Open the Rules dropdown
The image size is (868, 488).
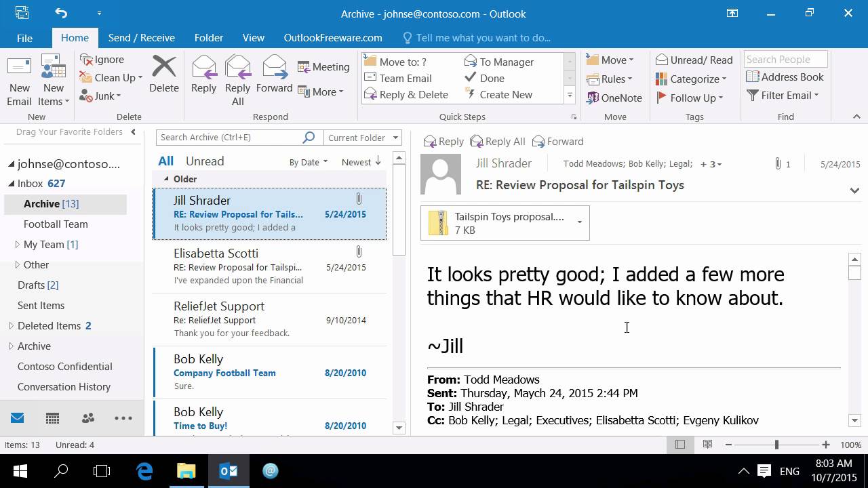609,79
